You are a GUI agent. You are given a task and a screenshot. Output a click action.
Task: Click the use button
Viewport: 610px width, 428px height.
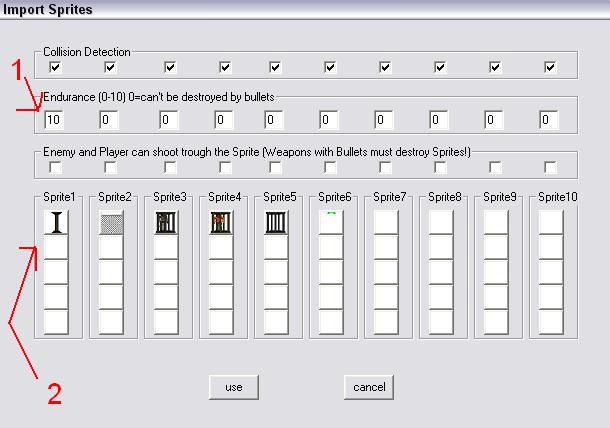click(233, 387)
